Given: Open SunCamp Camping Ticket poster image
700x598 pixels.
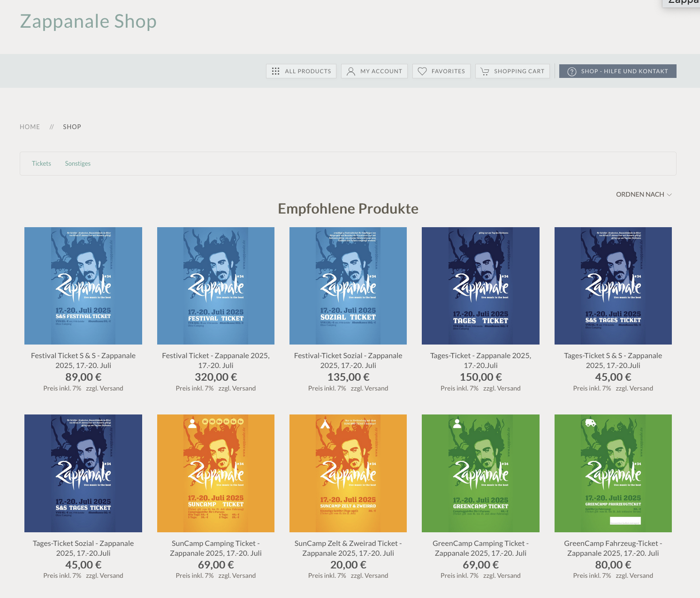Looking at the screenshot, I should 216,473.
